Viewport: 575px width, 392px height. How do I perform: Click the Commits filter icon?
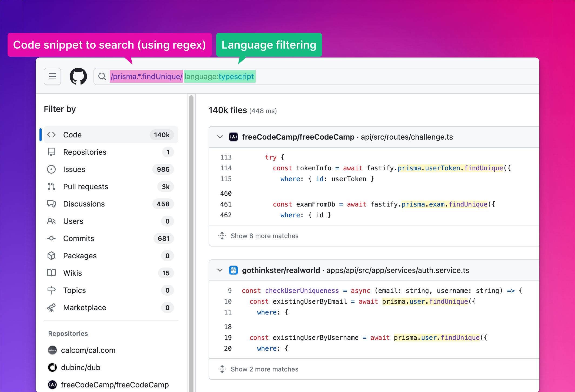click(51, 238)
